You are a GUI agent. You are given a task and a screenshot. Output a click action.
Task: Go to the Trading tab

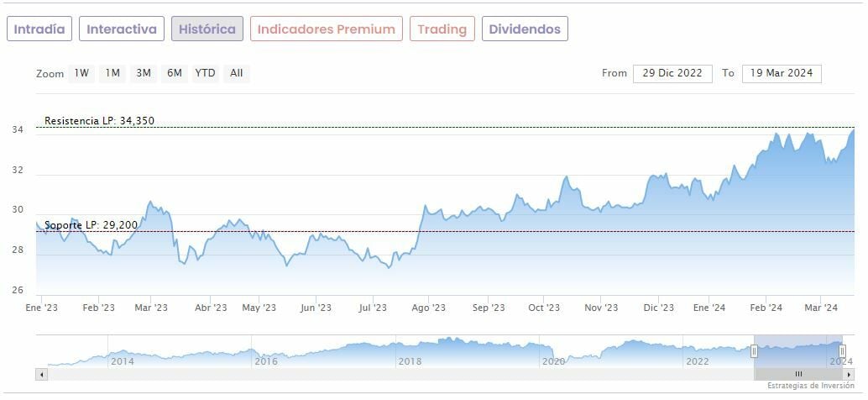442,29
